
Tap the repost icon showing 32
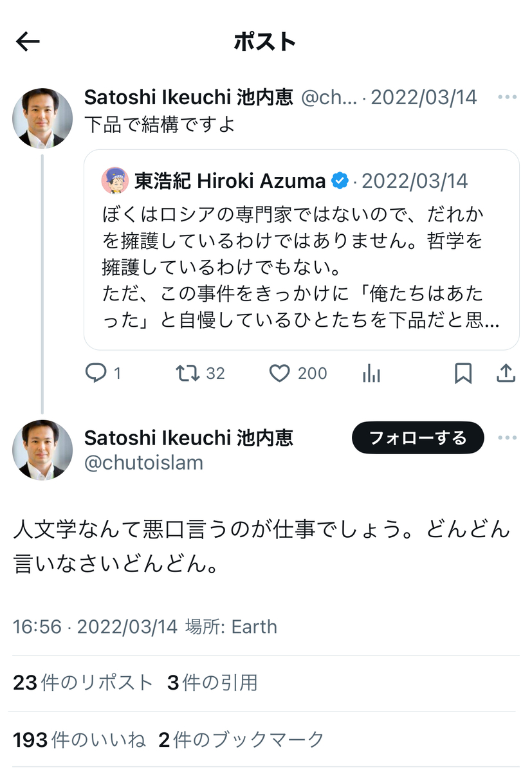[187, 373]
